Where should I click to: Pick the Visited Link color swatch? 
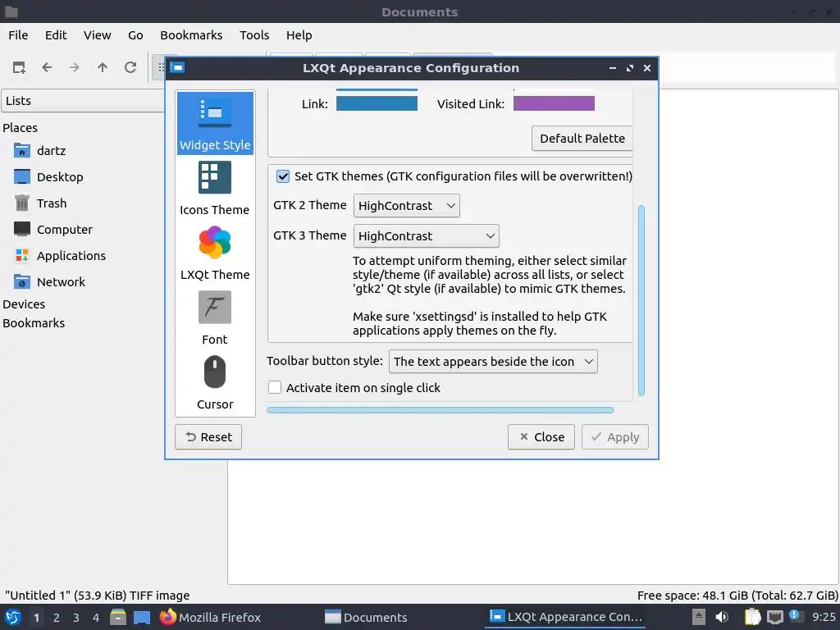click(554, 103)
